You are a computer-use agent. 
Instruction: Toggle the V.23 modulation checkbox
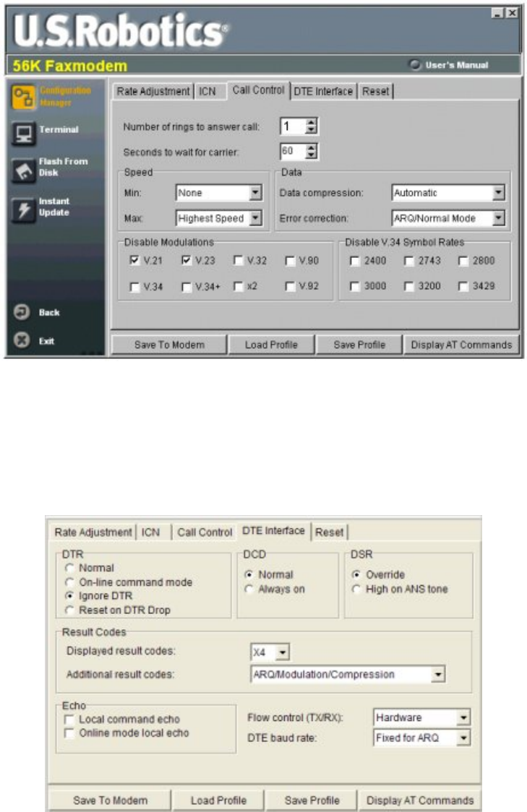[x=187, y=261]
